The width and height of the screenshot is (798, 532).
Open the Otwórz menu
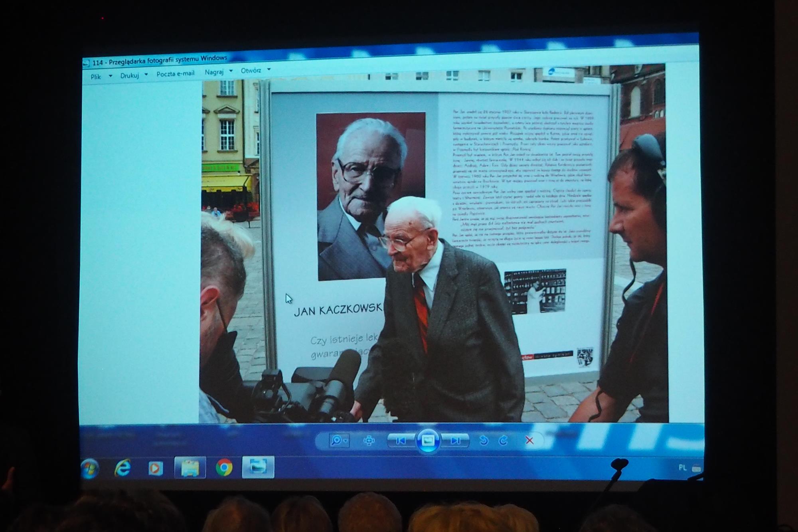click(x=251, y=71)
